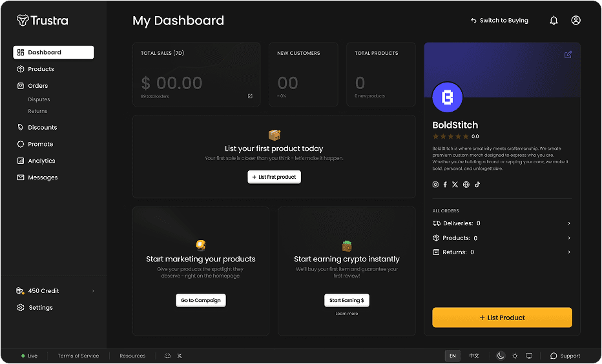This screenshot has width=602, height=364.
Task: Open total sales external link icon
Action: tap(250, 96)
